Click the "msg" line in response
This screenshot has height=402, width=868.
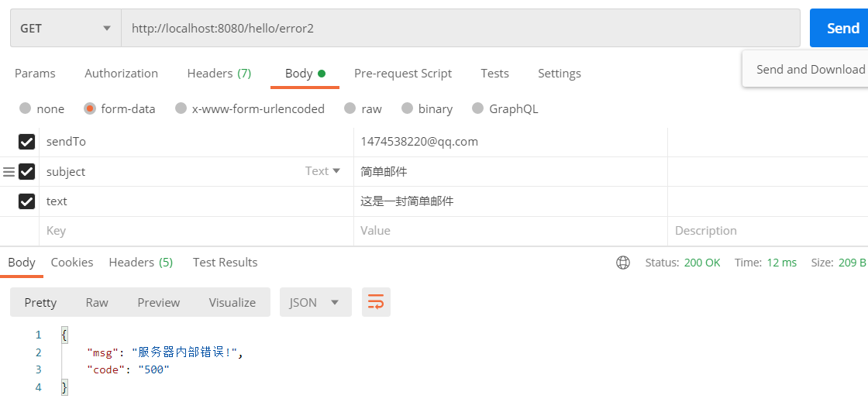tap(165, 352)
